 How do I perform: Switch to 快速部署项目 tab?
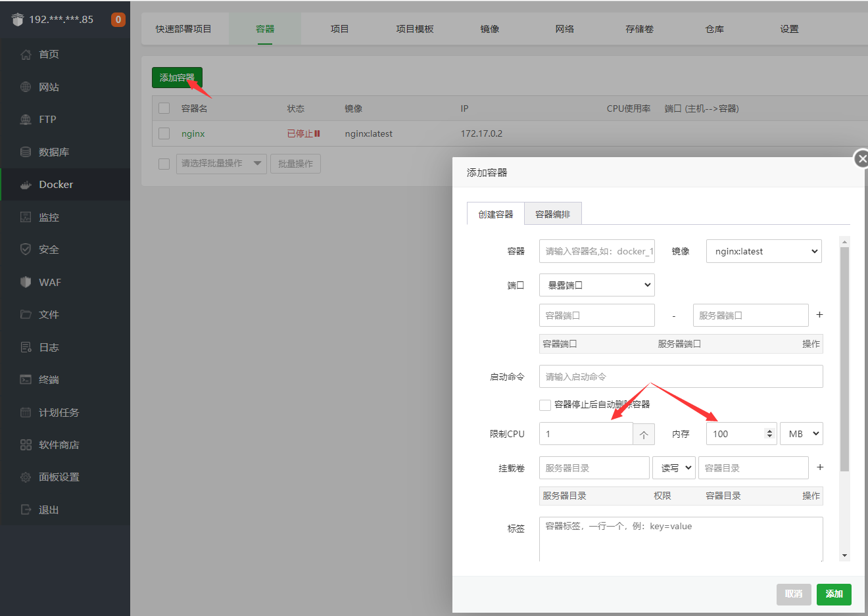183,29
